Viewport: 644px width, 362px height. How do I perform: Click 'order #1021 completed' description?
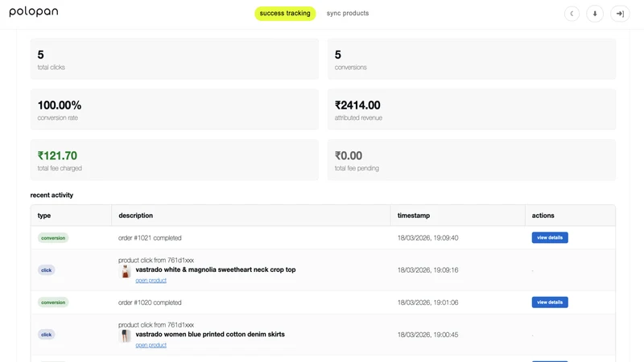(150, 238)
